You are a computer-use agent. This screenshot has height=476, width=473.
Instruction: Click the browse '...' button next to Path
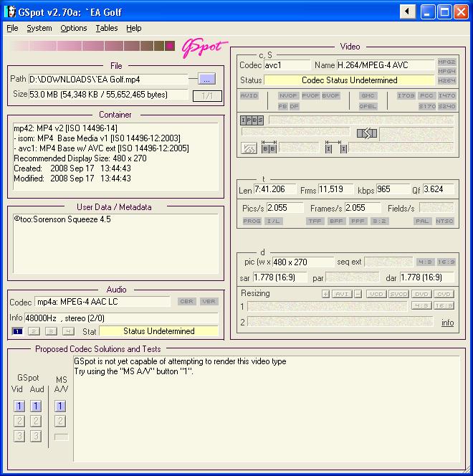(206, 79)
